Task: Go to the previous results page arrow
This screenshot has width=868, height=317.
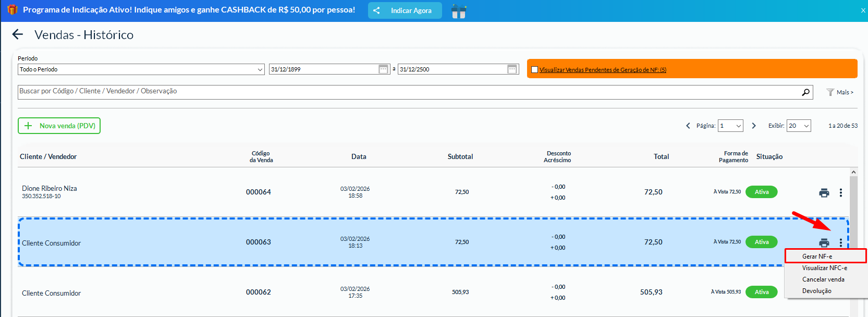Action: click(x=688, y=126)
